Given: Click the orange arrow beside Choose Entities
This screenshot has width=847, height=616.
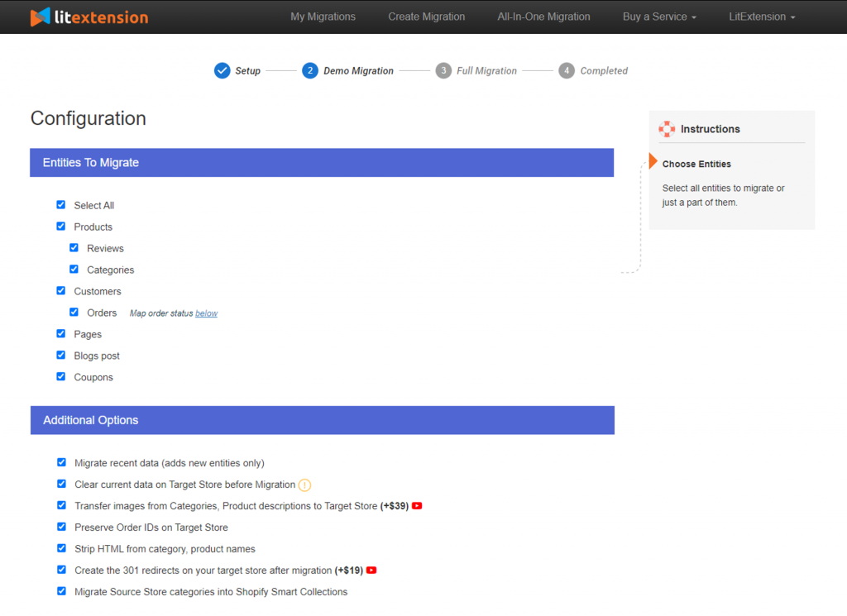Looking at the screenshot, I should [653, 163].
